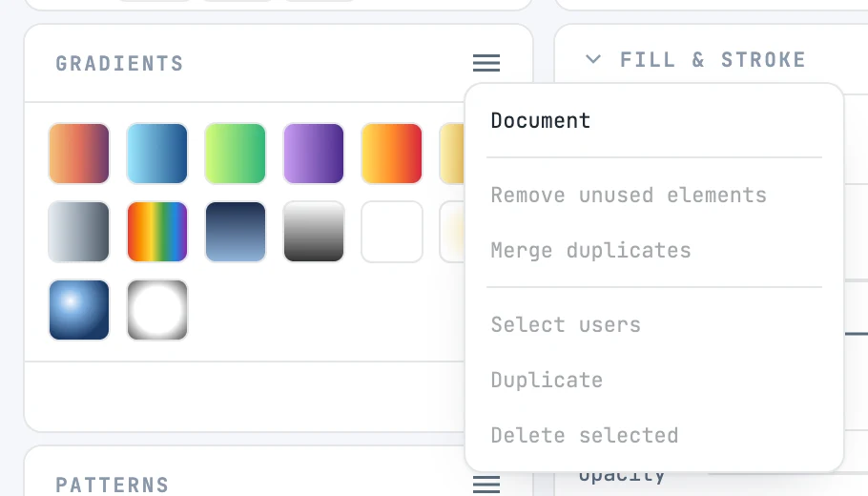Image resolution: width=868 pixels, height=496 pixels.
Task: Pick the white-to-black vertical gradient swatch
Action: tap(313, 232)
